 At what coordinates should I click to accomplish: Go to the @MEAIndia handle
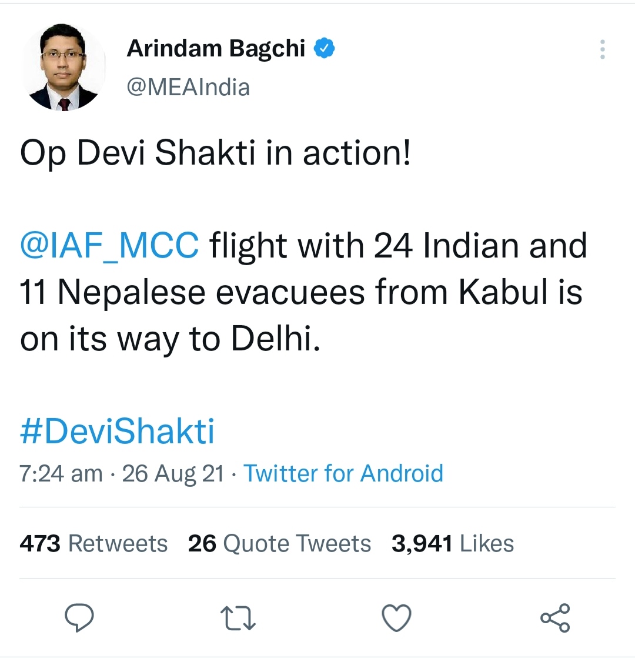(x=188, y=88)
